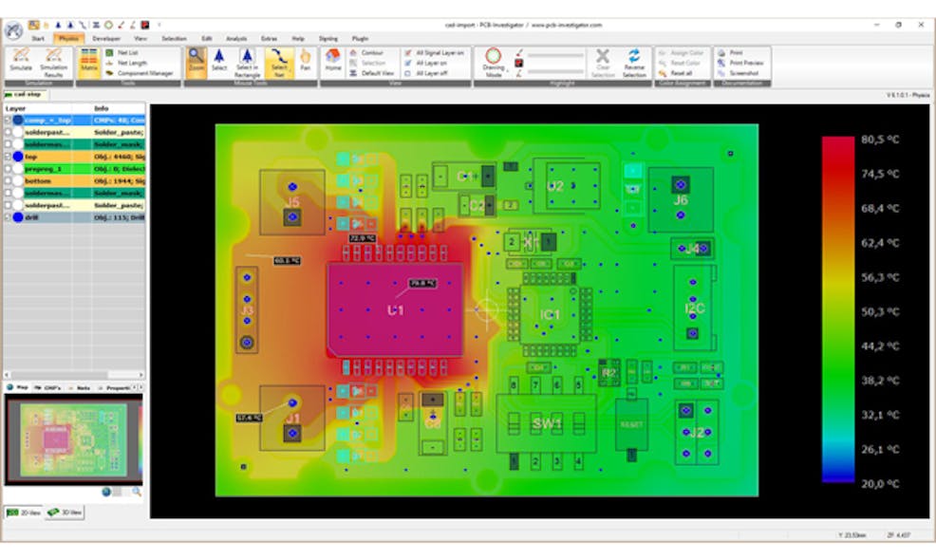Open Simulation Results
The image size is (936, 560).
[x=53, y=61]
